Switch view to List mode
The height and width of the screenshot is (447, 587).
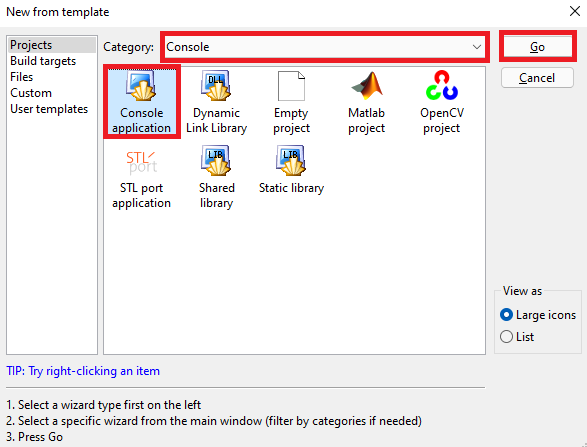[x=517, y=337]
